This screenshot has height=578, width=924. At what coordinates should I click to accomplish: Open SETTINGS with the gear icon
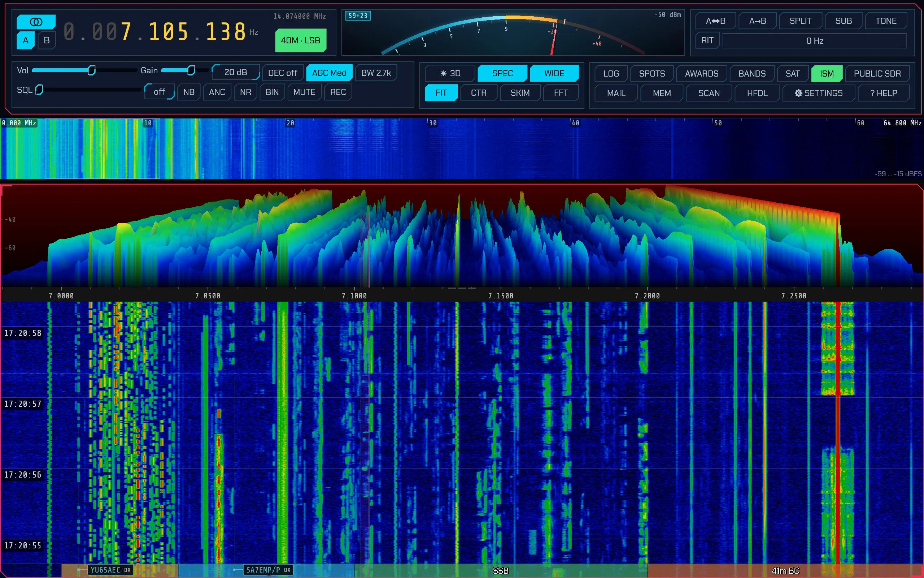(x=818, y=93)
